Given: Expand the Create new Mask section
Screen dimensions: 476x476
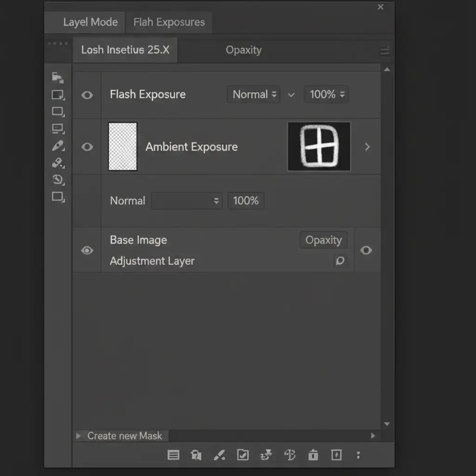Looking at the screenshot, I should click(78, 436).
